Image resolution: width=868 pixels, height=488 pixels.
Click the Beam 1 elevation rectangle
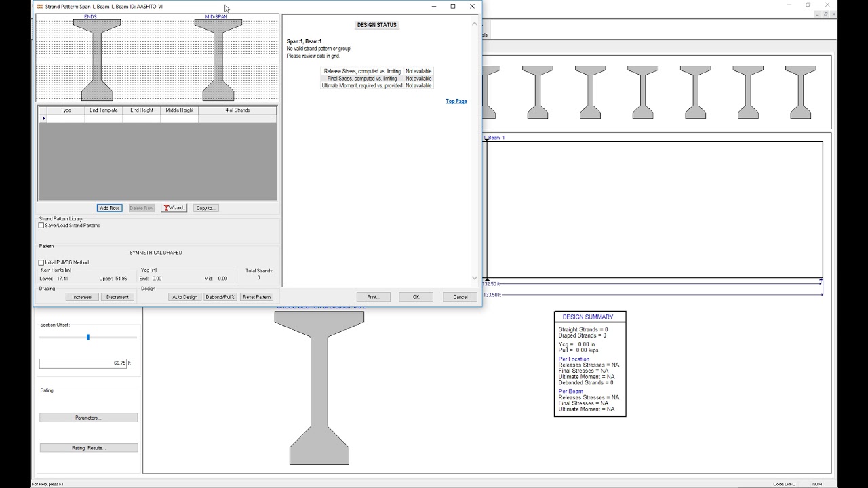(x=654, y=209)
